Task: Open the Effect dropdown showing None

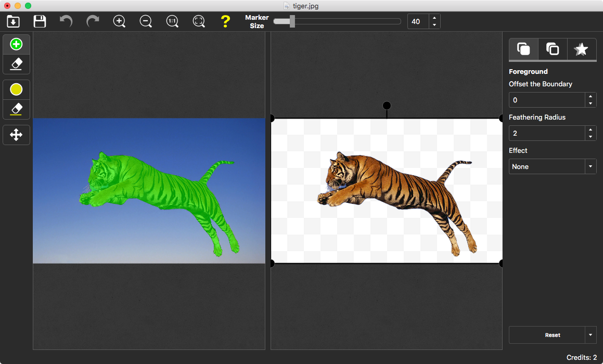Action: coord(552,166)
